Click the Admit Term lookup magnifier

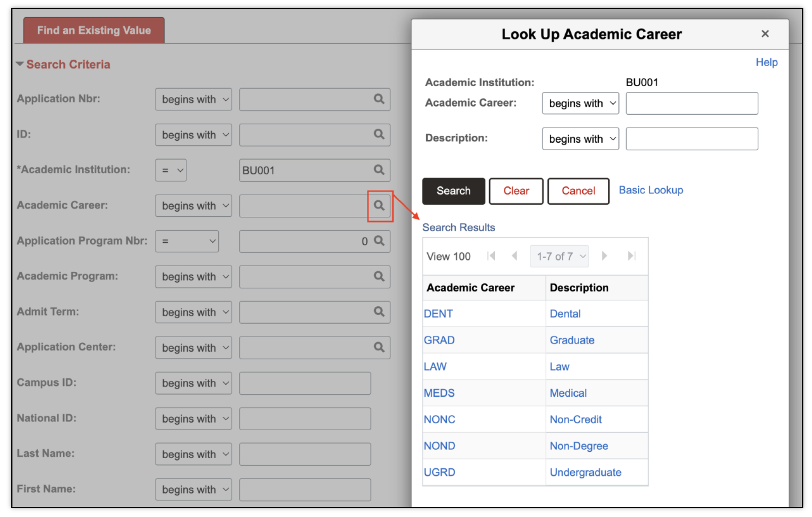point(379,312)
